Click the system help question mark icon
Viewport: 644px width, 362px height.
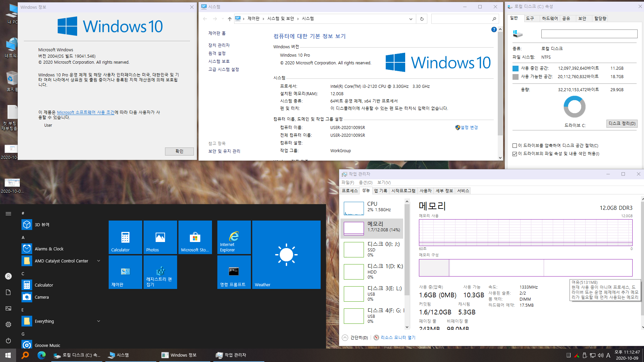(x=494, y=29)
